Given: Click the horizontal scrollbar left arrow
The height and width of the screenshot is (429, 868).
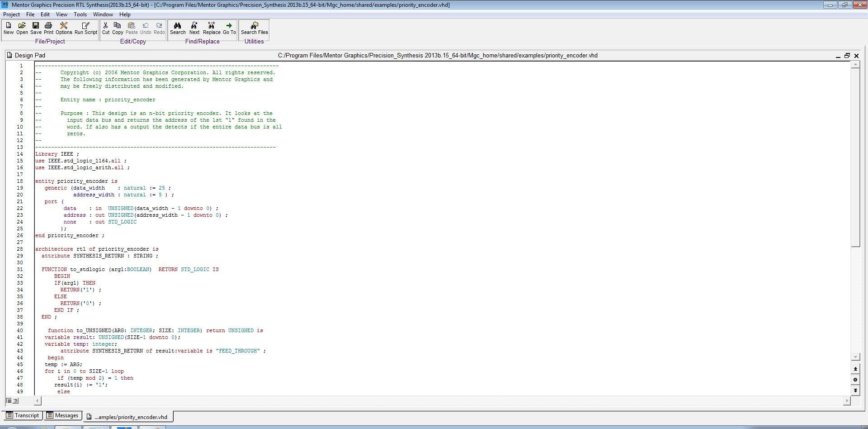Looking at the screenshot, I should (x=38, y=400).
